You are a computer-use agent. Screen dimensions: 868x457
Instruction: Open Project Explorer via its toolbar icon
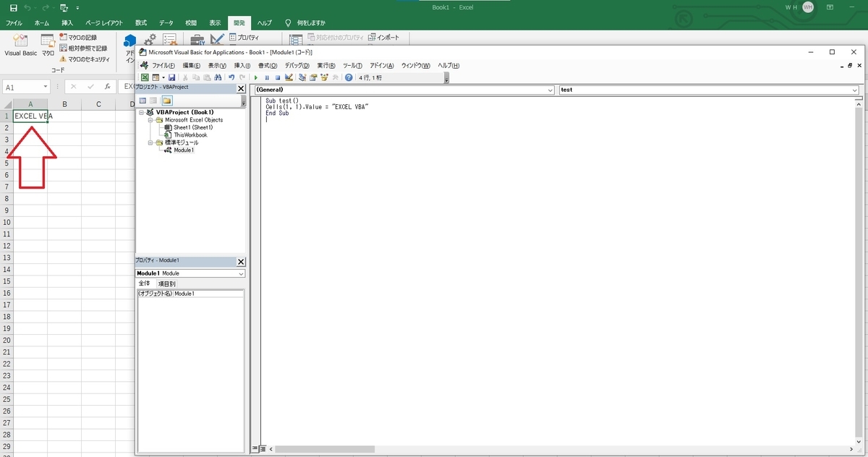pos(302,77)
